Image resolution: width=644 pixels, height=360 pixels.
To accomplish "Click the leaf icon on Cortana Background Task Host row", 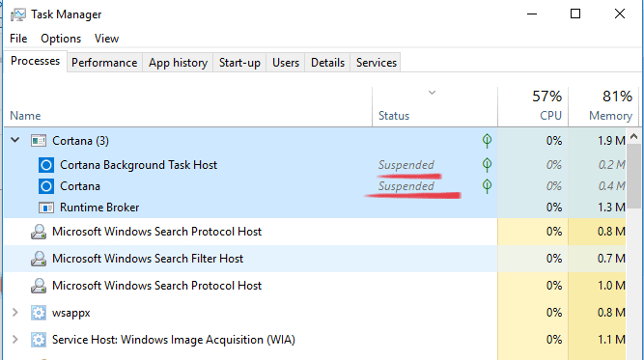I will coord(487,165).
